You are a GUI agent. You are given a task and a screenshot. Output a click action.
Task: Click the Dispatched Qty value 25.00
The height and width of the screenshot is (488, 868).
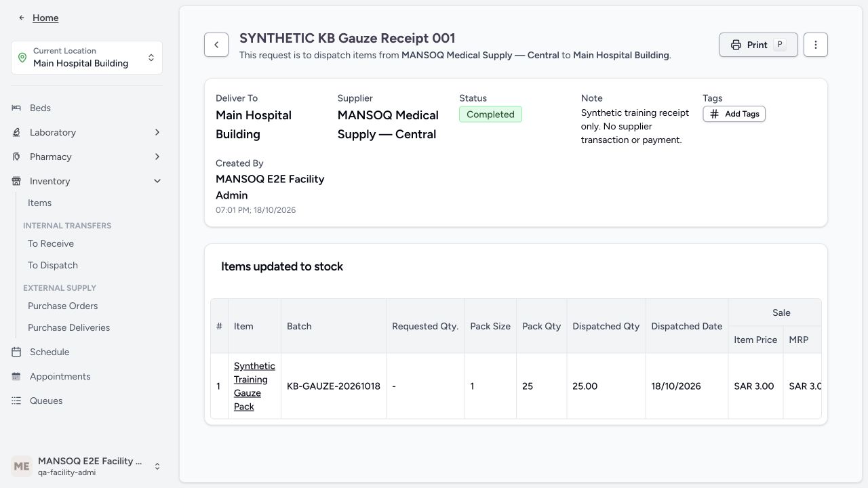pos(585,386)
